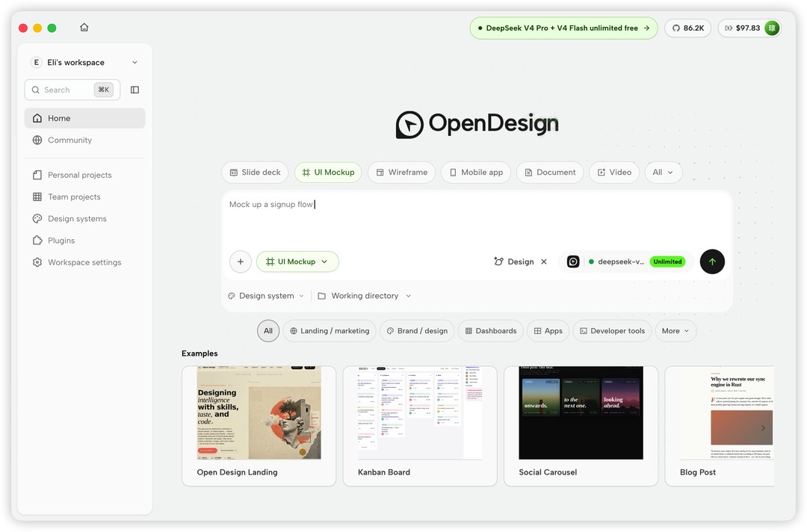Filter examples by Apps
Viewport: 807px width, 532px height.
point(548,331)
